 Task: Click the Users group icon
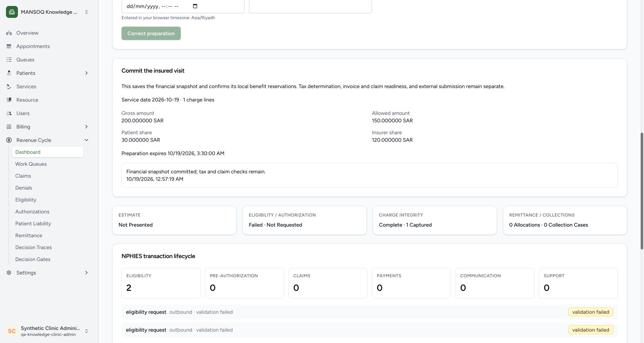[x=9, y=113]
